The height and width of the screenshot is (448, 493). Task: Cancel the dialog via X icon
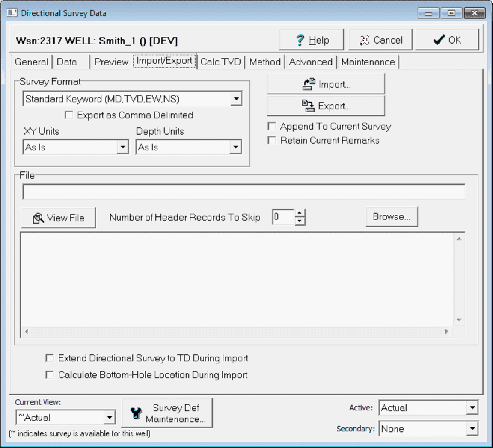coord(365,40)
